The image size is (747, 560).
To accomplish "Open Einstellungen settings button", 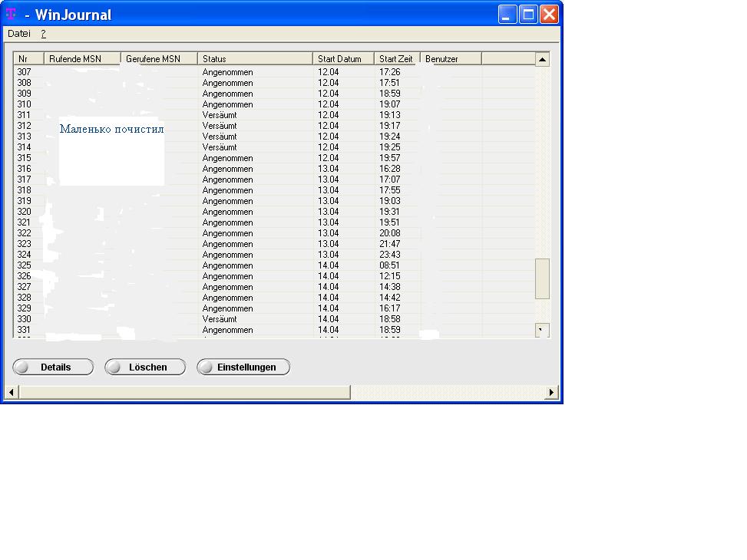I will (x=243, y=367).
